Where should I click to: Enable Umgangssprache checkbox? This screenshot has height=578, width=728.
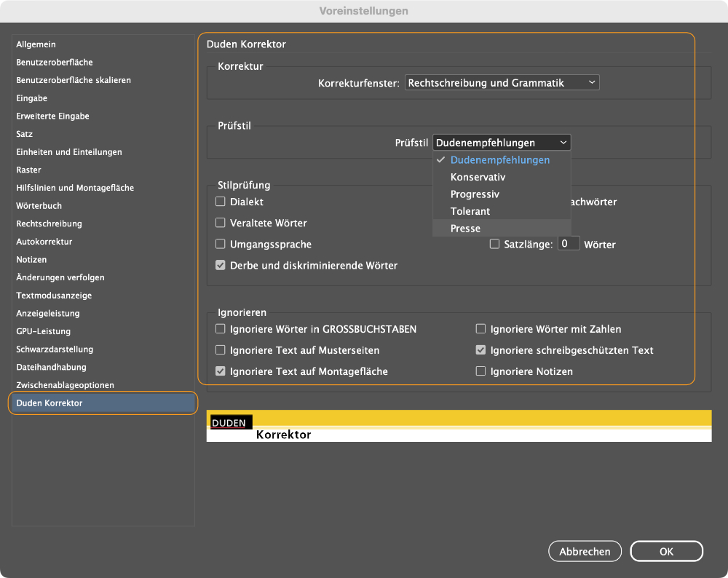coord(221,244)
